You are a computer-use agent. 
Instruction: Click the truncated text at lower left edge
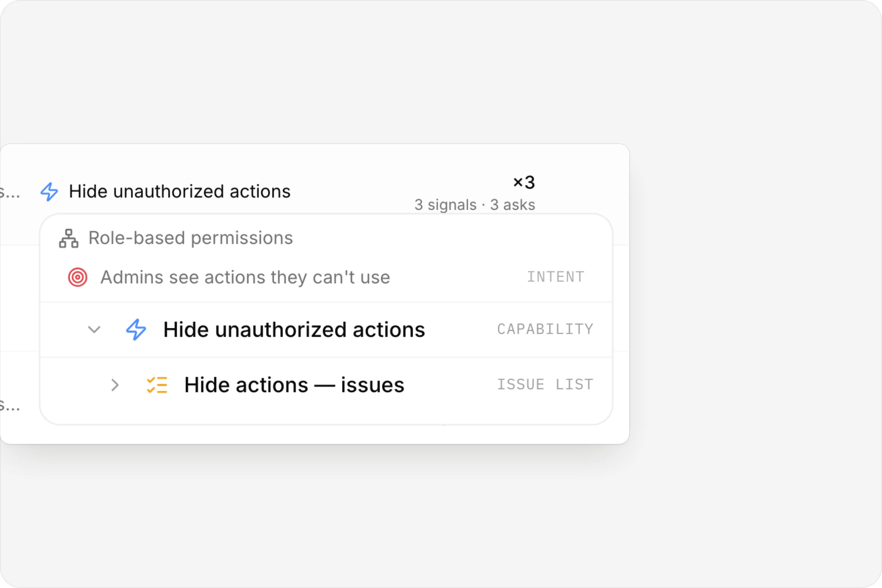click(x=10, y=405)
